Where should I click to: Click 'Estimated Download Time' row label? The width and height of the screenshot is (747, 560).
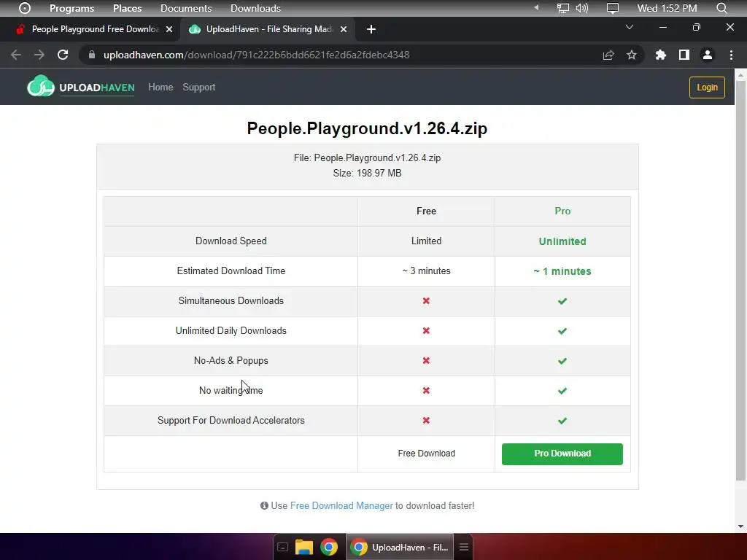pos(231,271)
